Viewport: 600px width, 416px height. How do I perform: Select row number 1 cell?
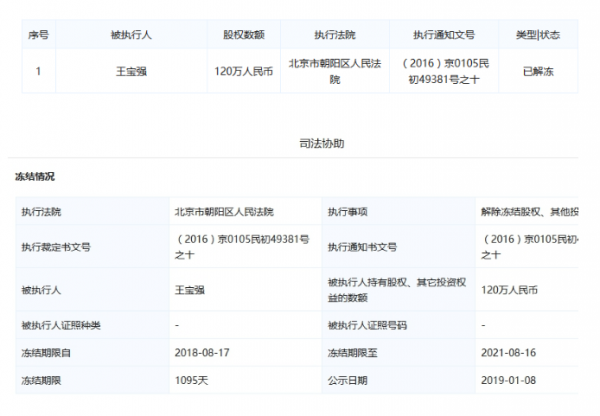[38, 71]
